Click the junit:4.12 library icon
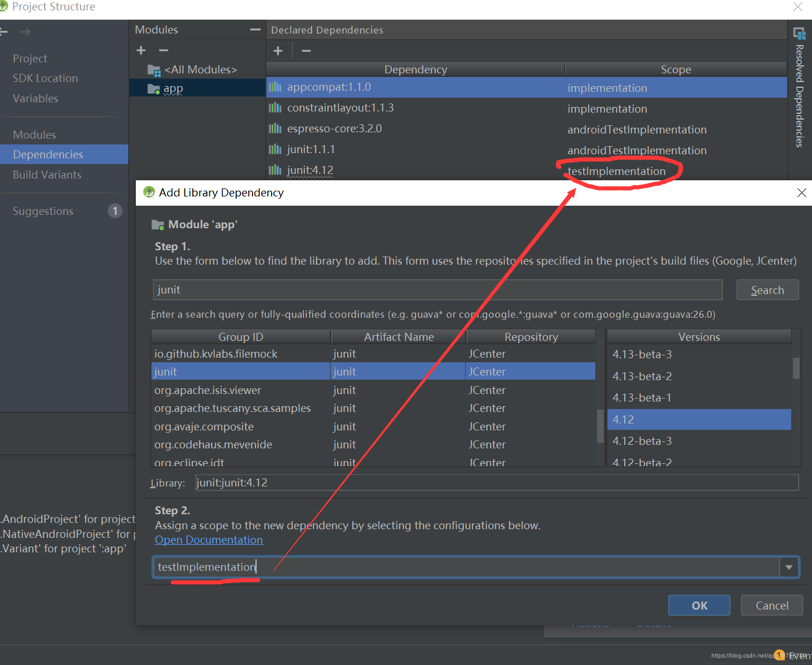Viewport: 812px width, 665px height. point(275,170)
